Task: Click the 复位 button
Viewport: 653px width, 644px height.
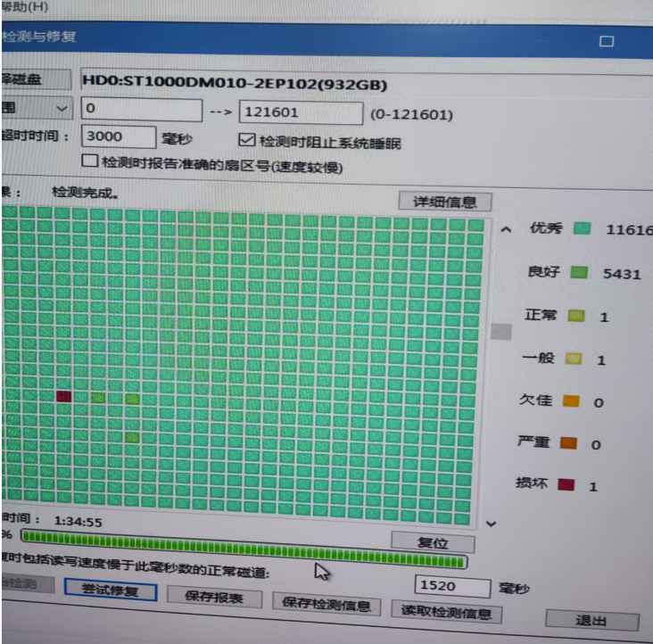Action: (x=433, y=542)
